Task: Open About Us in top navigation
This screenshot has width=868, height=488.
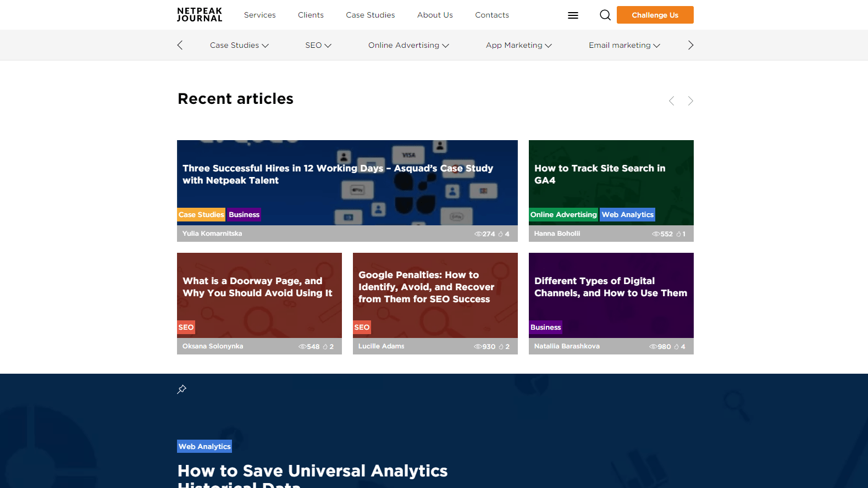Action: [x=435, y=15]
